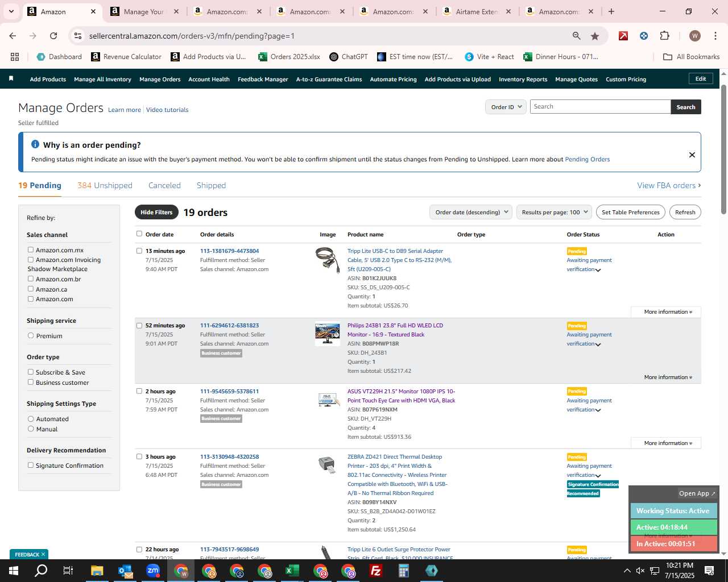This screenshot has height=582, width=728.
Task: Check the Amazon.com.mx sales channel filter
Action: (31, 250)
